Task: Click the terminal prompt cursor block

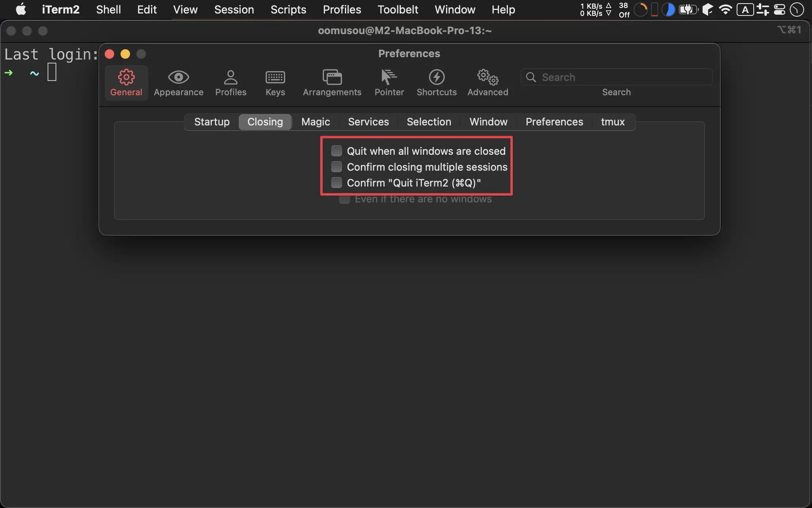Action: point(52,72)
